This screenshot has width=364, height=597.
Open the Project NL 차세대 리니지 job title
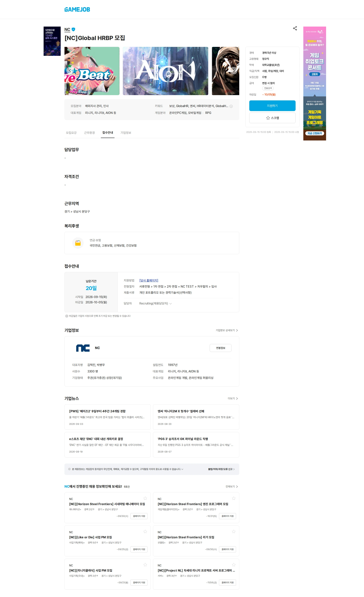coord(196,570)
